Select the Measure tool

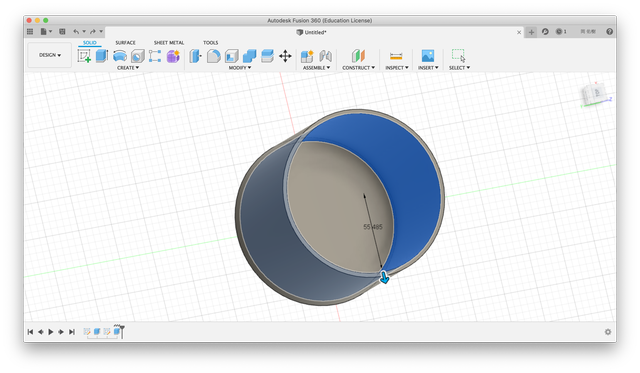click(396, 56)
